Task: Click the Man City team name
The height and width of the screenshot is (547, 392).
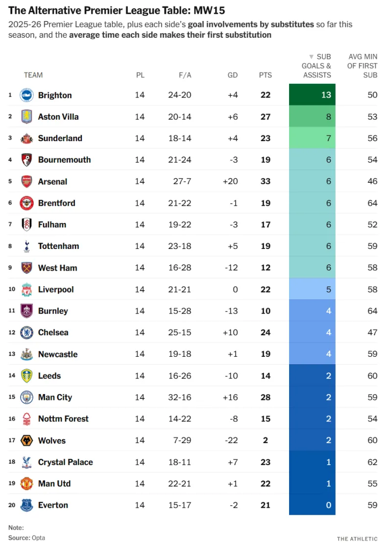Action: (55, 397)
